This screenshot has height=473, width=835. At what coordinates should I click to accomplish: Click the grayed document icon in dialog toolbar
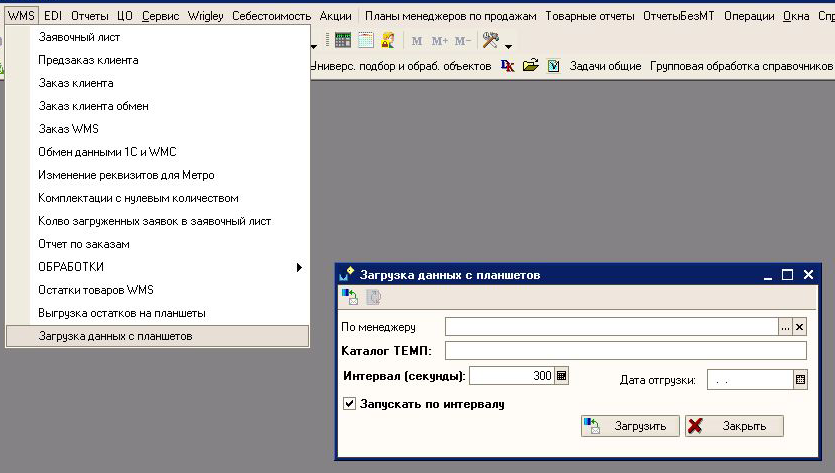(373, 297)
